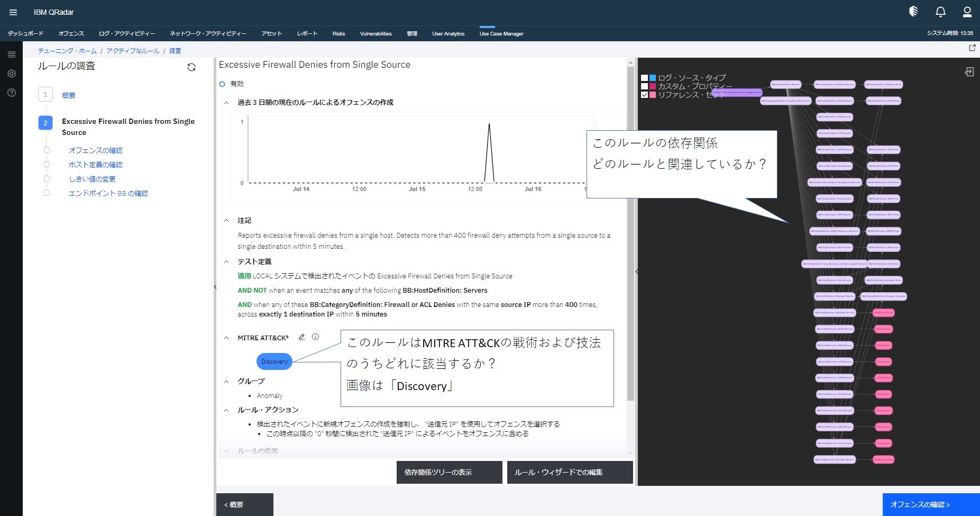Click the IBM Security shield icon
This screenshot has height=516, width=980.
(x=913, y=12)
